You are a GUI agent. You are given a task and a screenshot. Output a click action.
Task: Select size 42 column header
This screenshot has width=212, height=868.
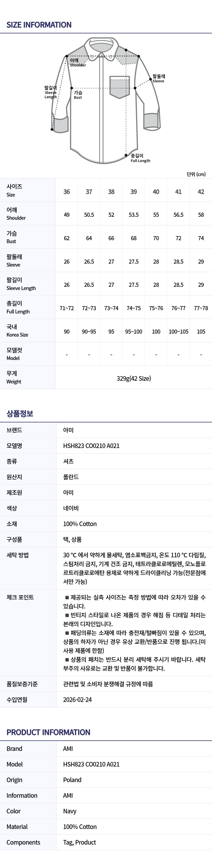(x=201, y=192)
